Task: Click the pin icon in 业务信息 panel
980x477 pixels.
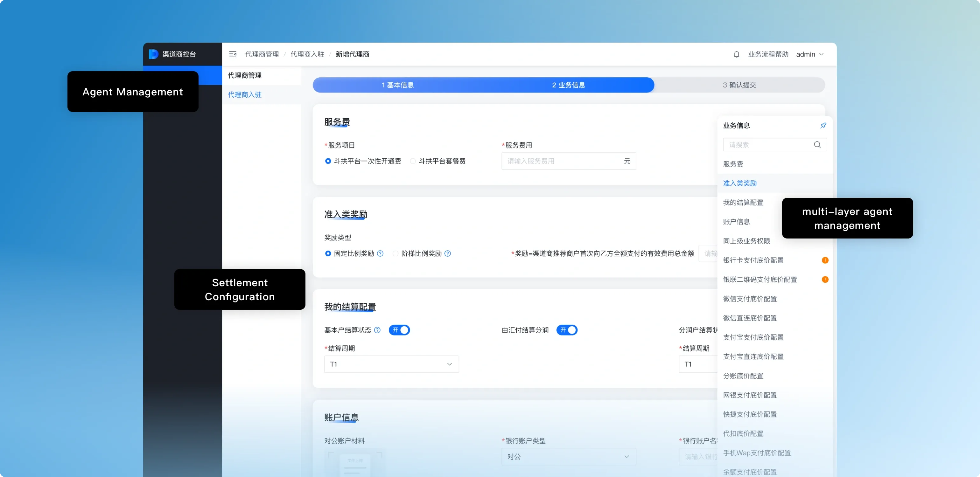Action: click(823, 125)
